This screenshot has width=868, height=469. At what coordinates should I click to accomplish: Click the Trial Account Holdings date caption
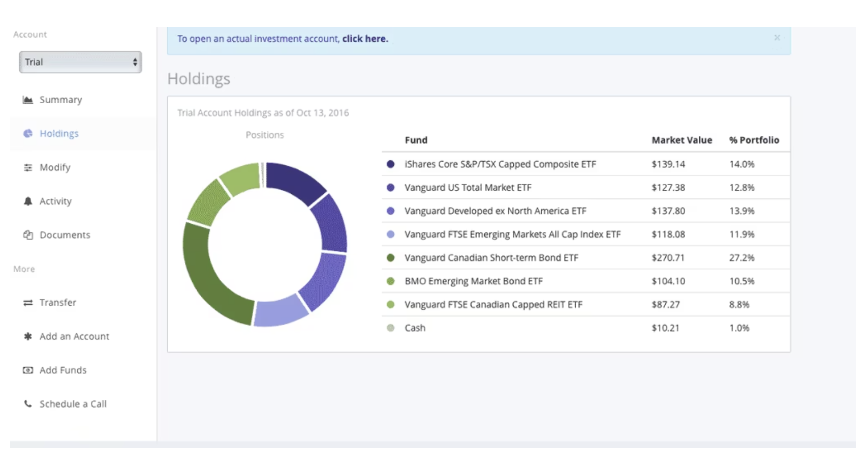click(263, 113)
